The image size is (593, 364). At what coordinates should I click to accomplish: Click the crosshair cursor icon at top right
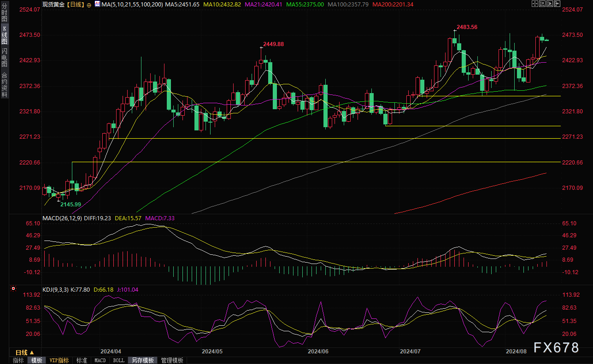[535, 4]
